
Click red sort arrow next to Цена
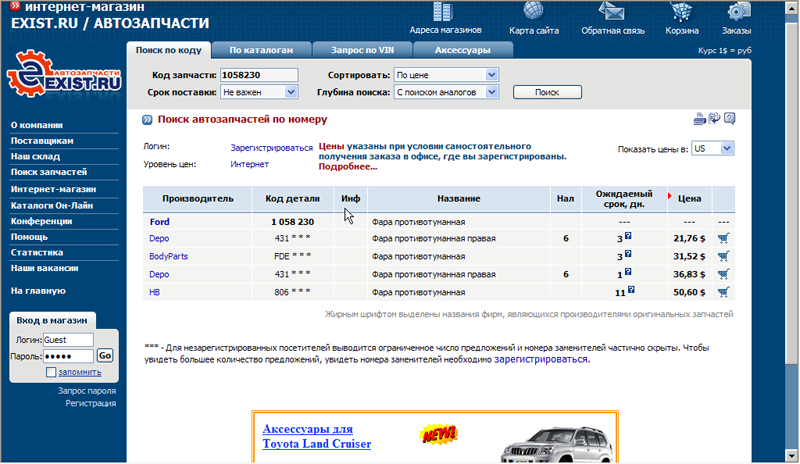(x=669, y=196)
